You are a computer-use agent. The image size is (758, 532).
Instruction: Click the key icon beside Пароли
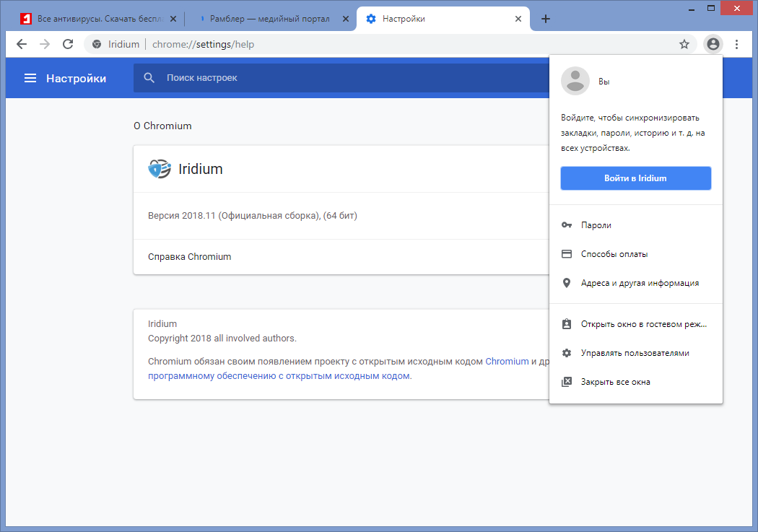pyautogui.click(x=567, y=225)
